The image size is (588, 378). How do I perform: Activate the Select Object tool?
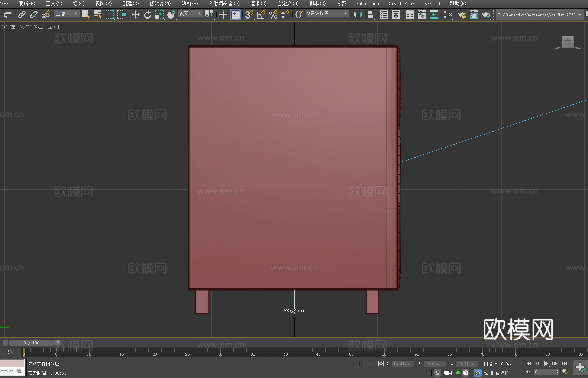tap(85, 14)
